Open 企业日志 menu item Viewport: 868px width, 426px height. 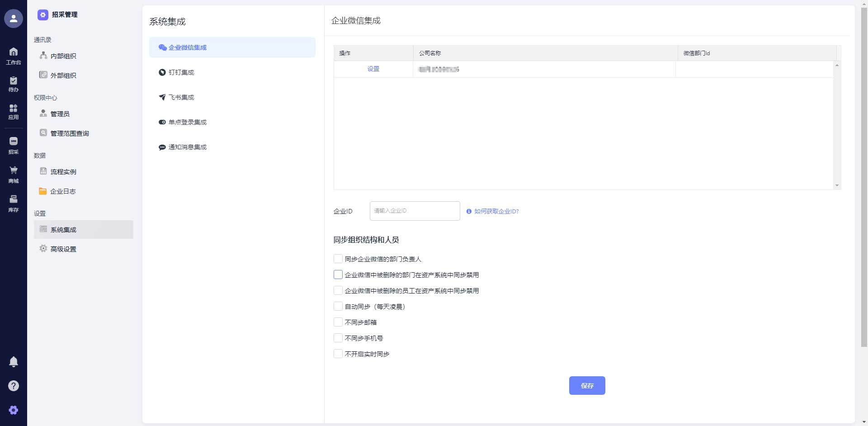pyautogui.click(x=84, y=191)
